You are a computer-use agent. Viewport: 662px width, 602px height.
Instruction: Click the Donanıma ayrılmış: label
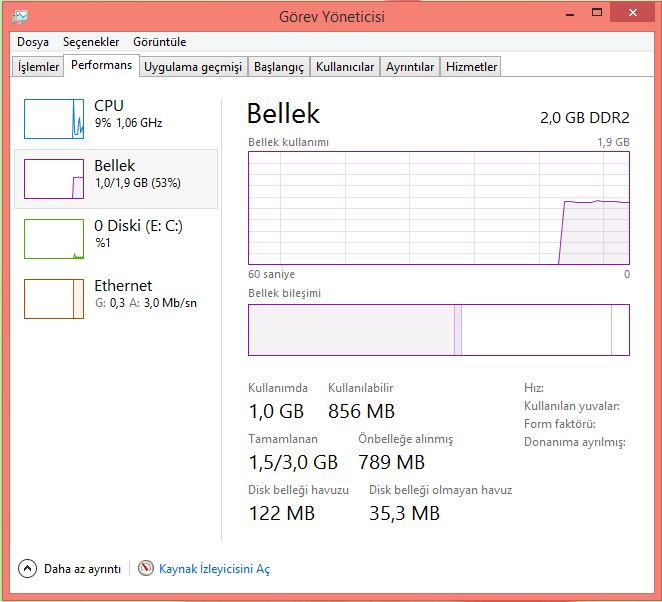pos(575,442)
